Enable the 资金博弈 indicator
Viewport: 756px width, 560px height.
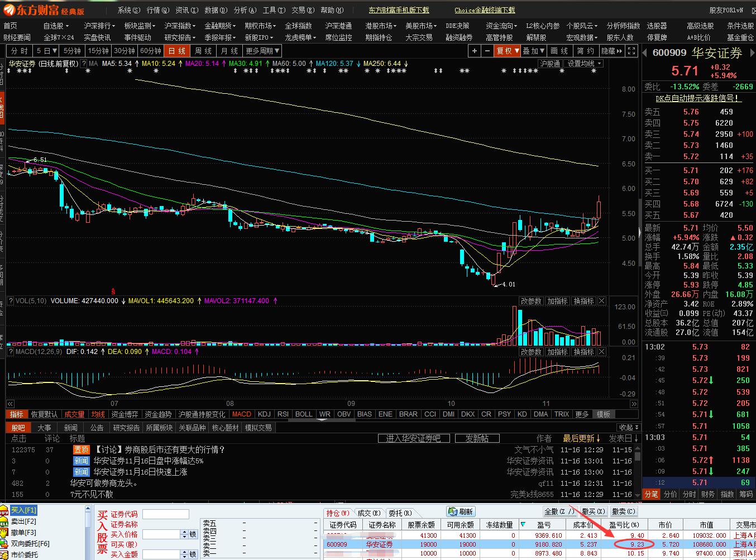[125, 414]
